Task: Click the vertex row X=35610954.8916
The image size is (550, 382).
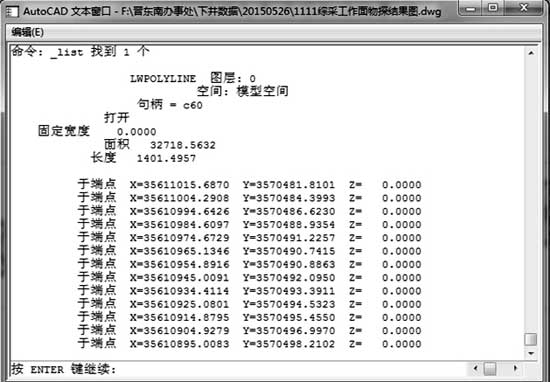Action: point(249,264)
